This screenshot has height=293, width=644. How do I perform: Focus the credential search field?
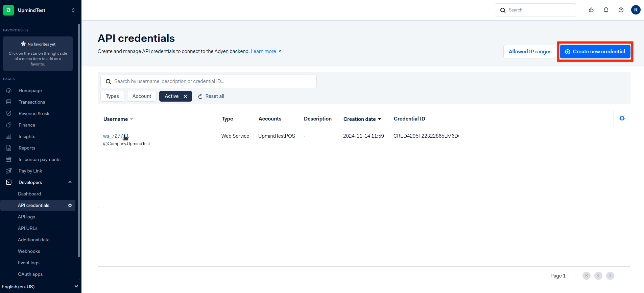tap(209, 81)
